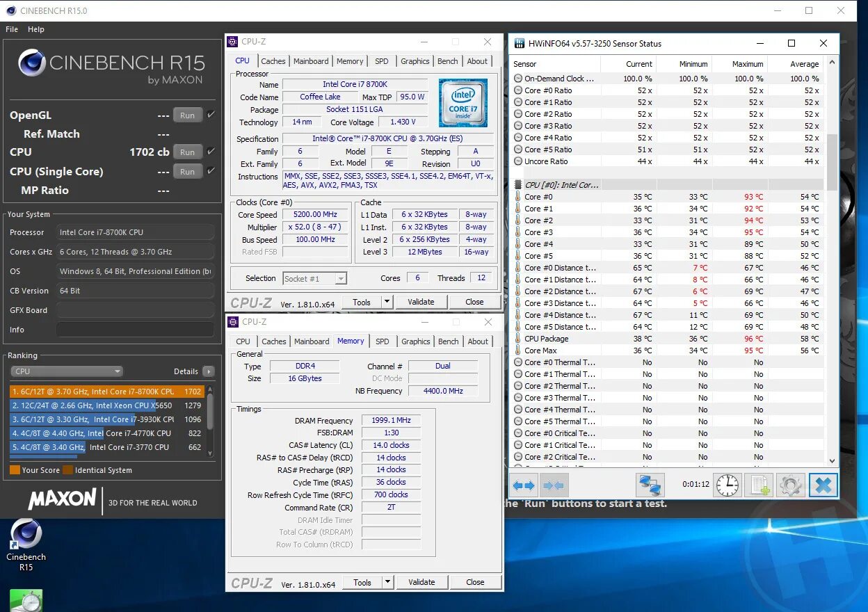Open the Cinebench R15 desktop shortcut

click(26, 545)
